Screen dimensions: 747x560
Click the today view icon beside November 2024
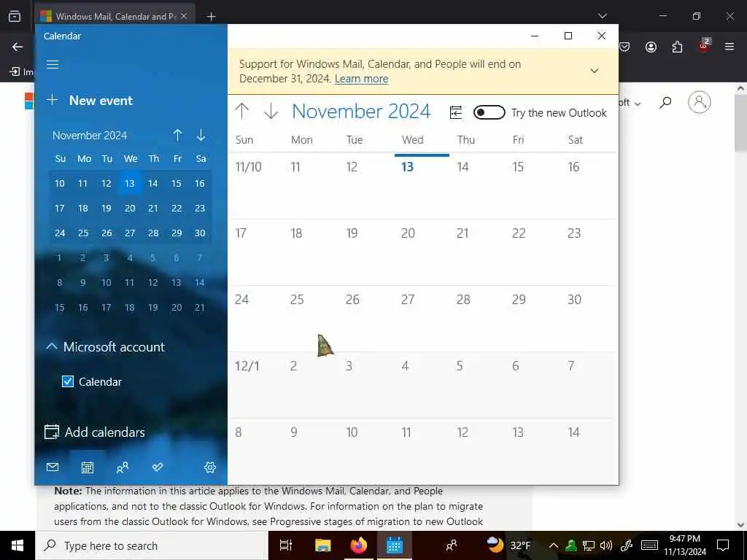(x=456, y=112)
